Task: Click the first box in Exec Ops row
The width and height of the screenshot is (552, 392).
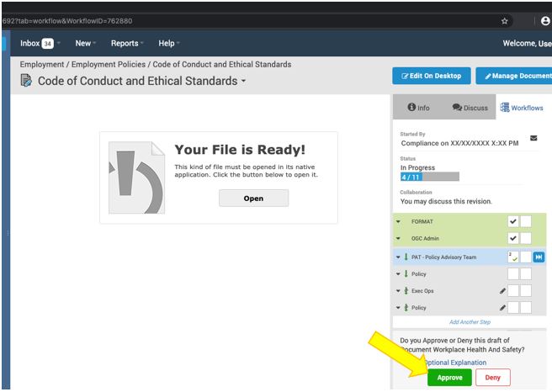Action: coord(513,291)
